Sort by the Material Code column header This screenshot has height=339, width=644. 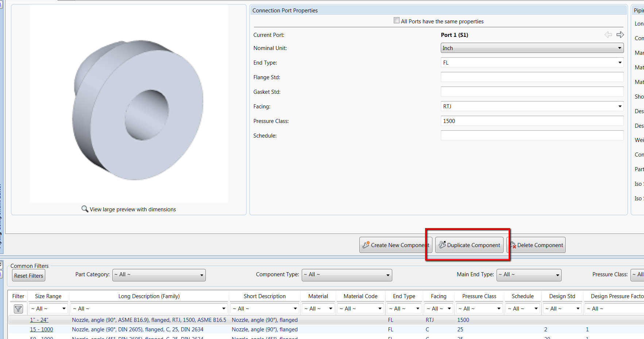pyautogui.click(x=360, y=296)
